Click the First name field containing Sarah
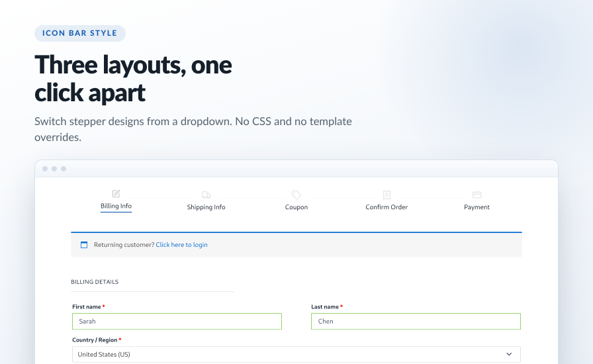 (177, 321)
